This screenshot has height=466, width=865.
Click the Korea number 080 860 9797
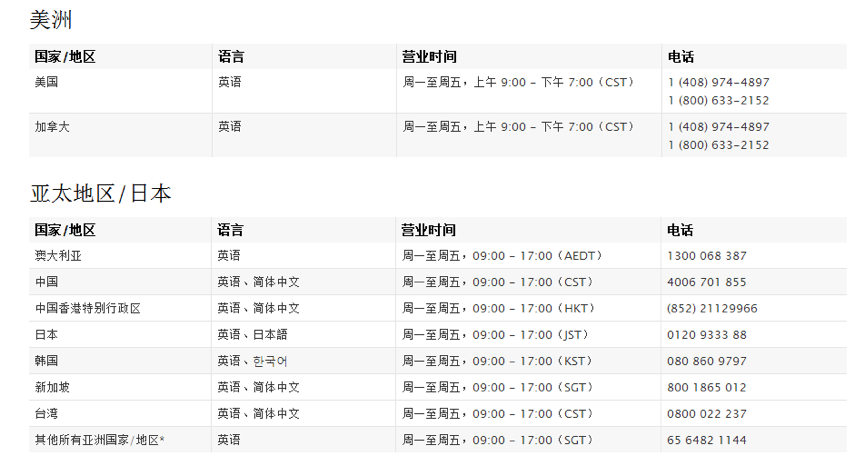click(706, 361)
